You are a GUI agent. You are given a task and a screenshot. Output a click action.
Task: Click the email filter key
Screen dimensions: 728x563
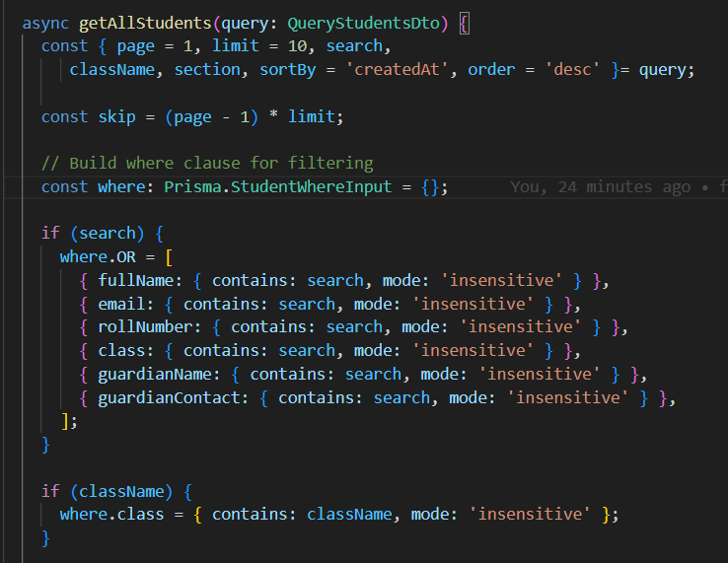121,304
